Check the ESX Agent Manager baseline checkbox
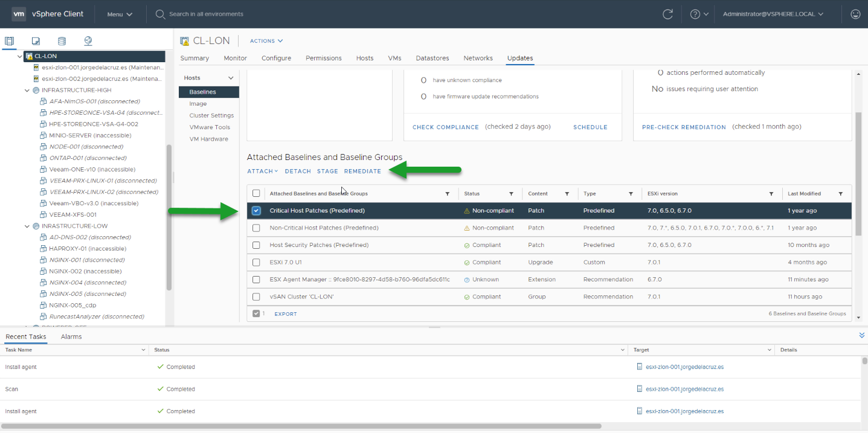This screenshot has height=433, width=868. 256,280
